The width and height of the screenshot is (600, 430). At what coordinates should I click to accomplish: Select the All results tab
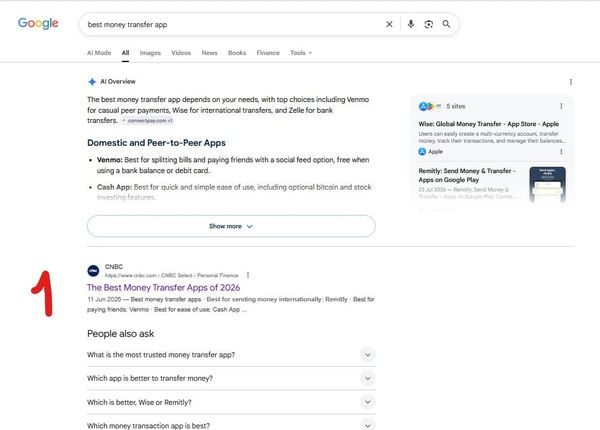click(x=125, y=53)
